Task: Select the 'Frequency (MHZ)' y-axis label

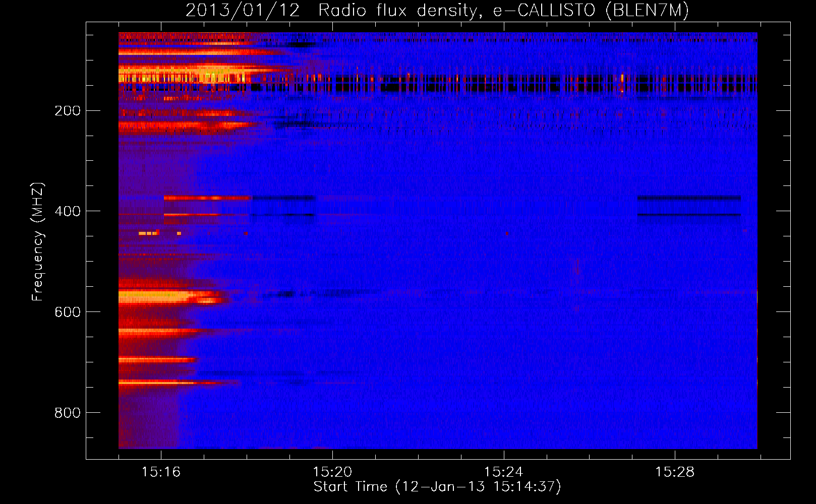Action: [38, 242]
